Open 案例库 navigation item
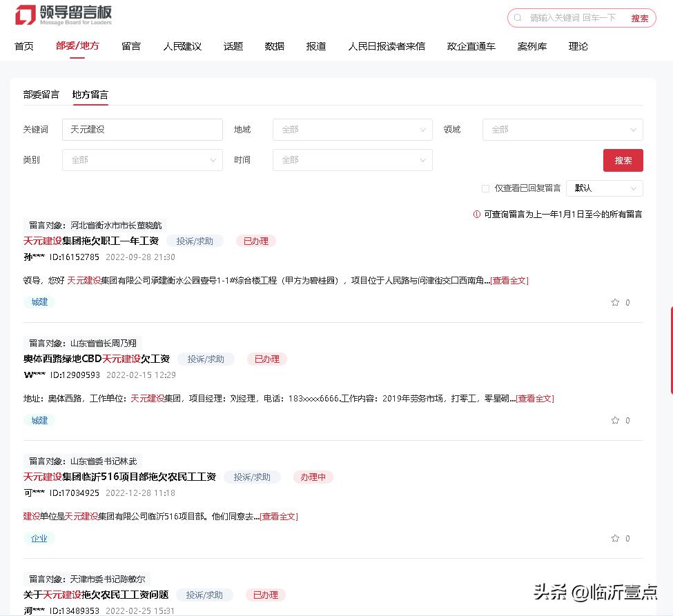Viewport: 673px width, 616px height. tap(531, 46)
